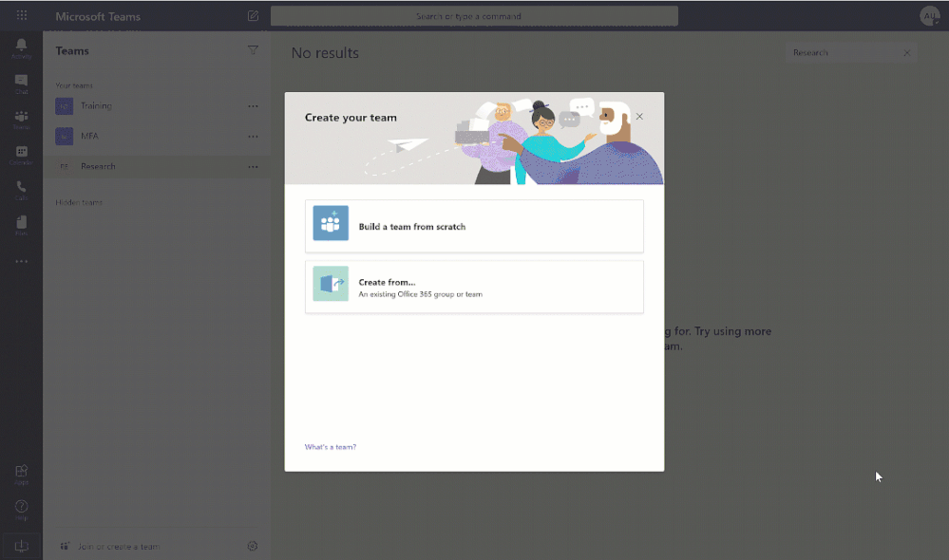Open manage teams gear icon
The height and width of the screenshot is (560, 949).
pos(253,546)
